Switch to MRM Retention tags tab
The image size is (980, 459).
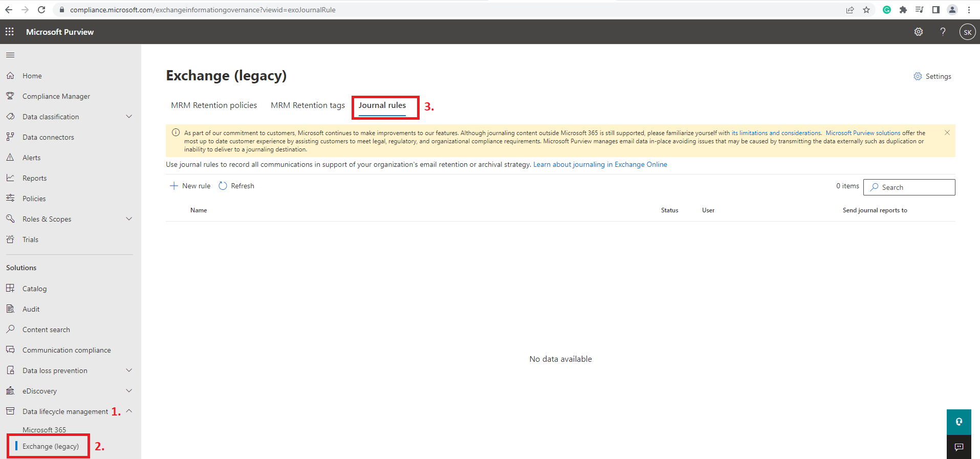pos(308,105)
